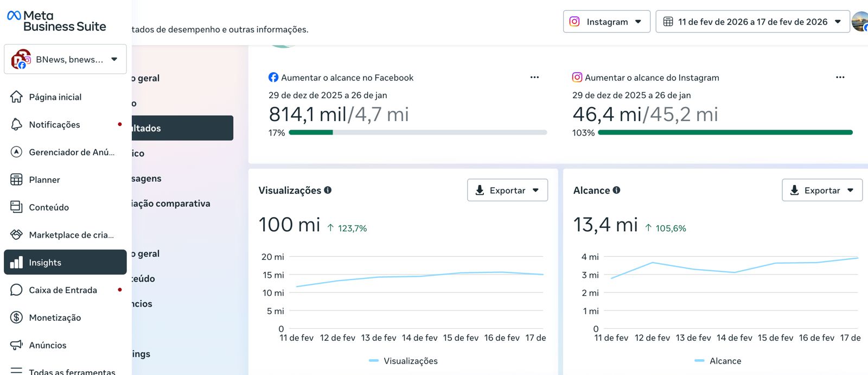The image size is (868, 375).
Task: Open Notificações bell icon
Action: coord(16,124)
